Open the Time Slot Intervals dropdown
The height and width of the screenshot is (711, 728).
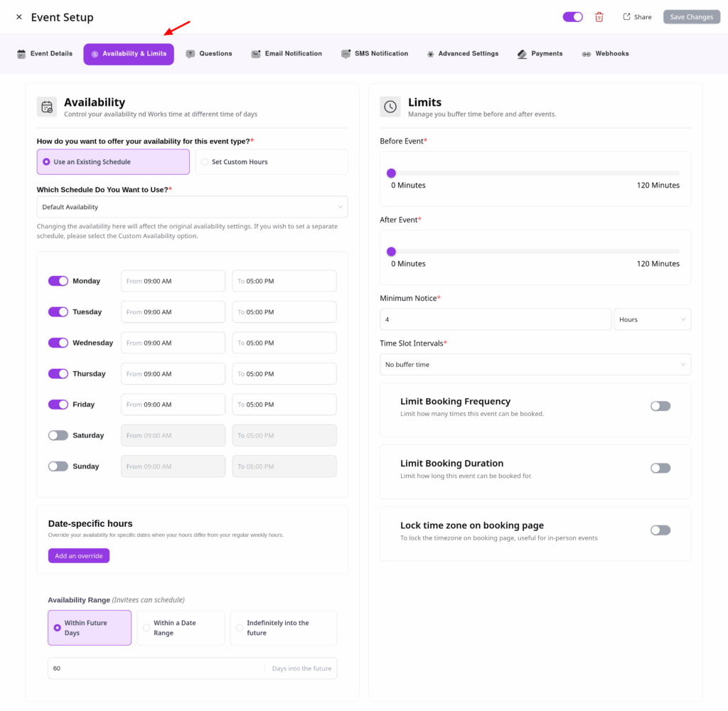pos(535,365)
